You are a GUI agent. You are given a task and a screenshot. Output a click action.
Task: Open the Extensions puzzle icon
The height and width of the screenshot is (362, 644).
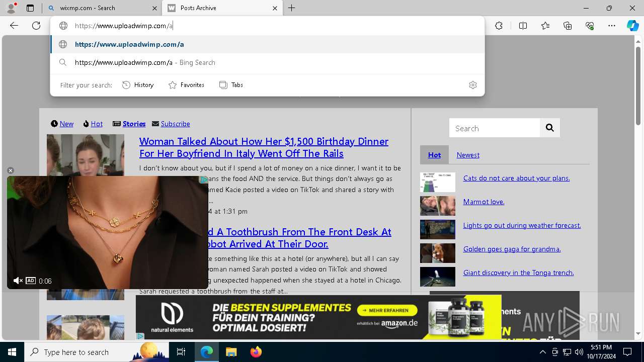499,26
